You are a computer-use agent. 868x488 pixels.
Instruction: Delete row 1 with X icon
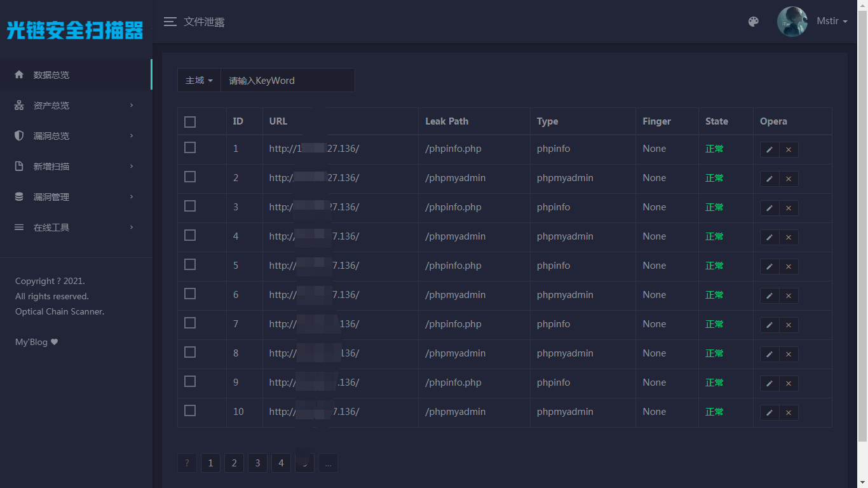click(x=789, y=150)
